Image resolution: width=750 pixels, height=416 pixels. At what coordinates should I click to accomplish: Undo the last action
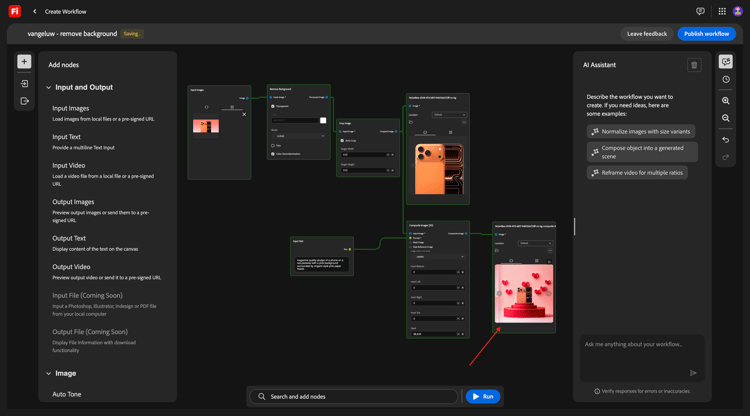click(726, 140)
